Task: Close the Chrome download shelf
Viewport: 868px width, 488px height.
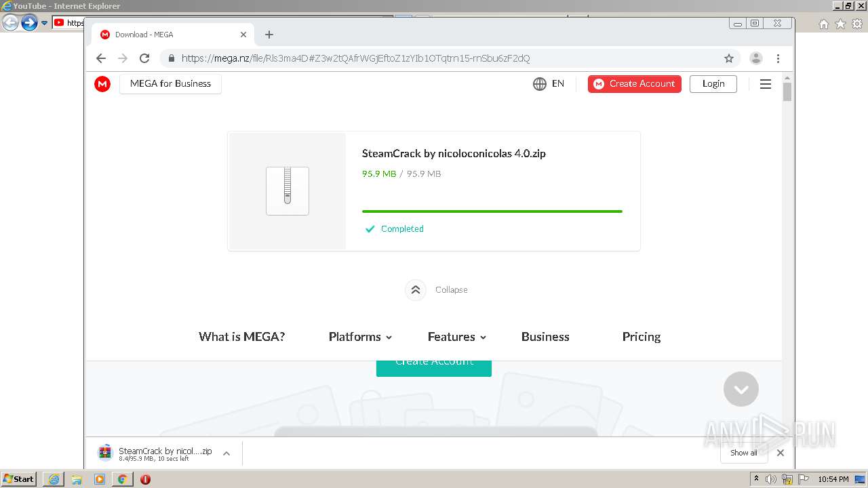Action: click(781, 453)
